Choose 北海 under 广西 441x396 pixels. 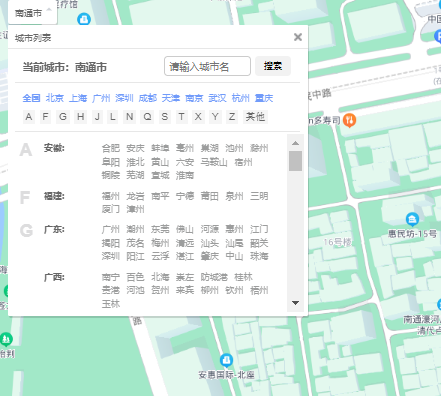[x=160, y=277]
